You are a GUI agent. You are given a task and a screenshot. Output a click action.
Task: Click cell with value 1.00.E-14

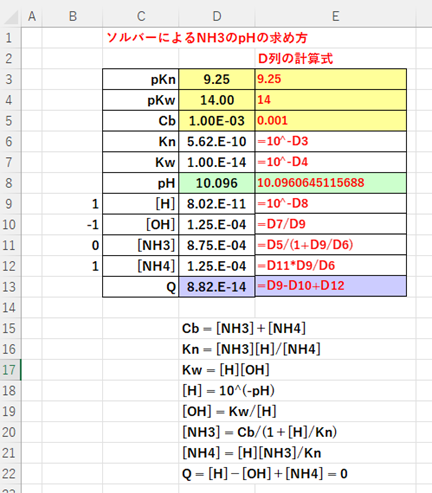tap(217, 162)
